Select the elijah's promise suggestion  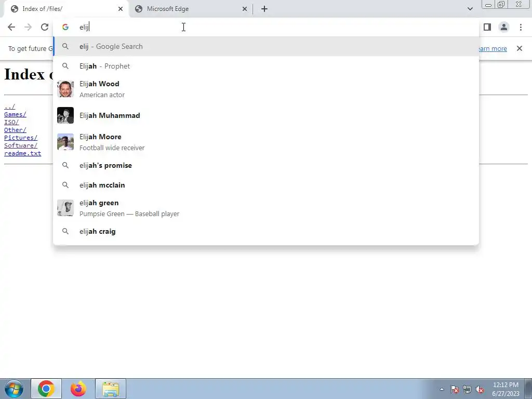point(266,166)
